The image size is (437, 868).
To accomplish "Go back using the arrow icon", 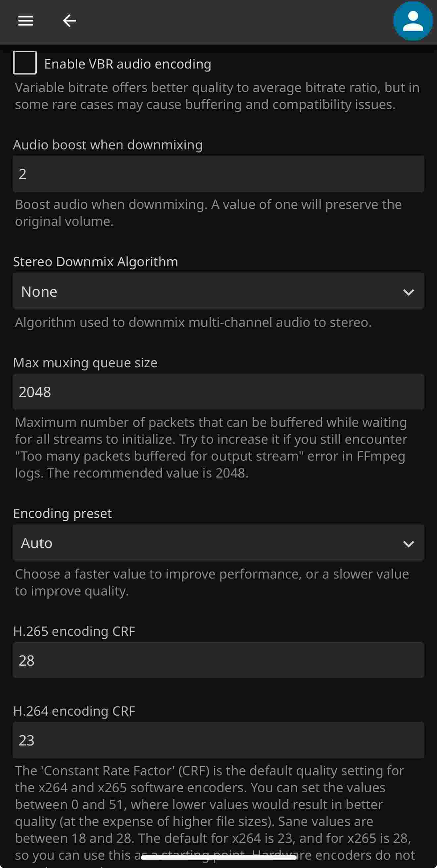I will (70, 21).
